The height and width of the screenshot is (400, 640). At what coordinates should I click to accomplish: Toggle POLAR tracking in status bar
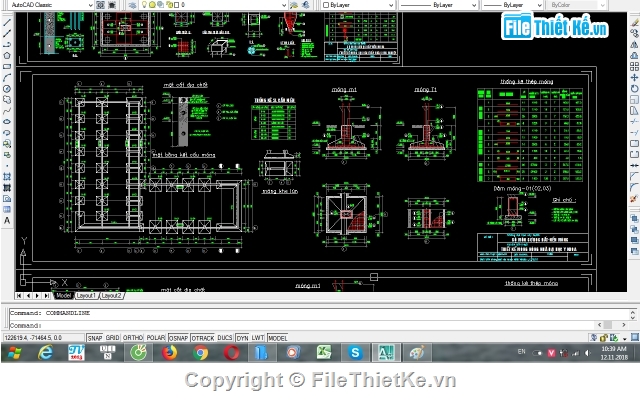tap(156, 338)
